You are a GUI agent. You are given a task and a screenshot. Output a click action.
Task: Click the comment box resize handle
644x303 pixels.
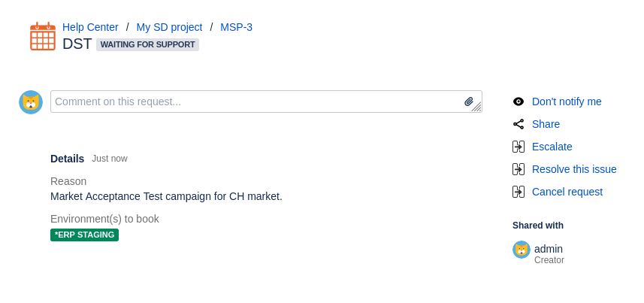point(476,108)
